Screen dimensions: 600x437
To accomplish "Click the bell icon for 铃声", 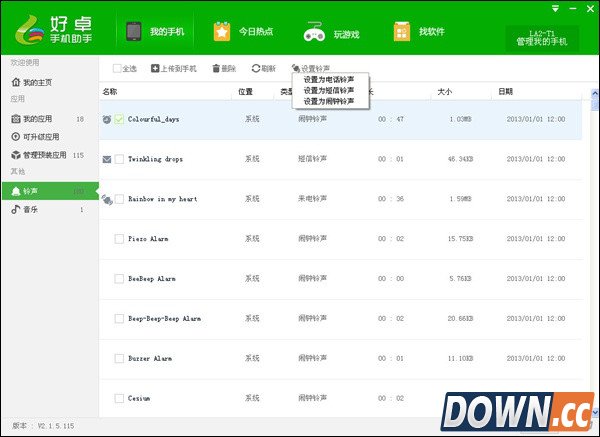I will 16,191.
